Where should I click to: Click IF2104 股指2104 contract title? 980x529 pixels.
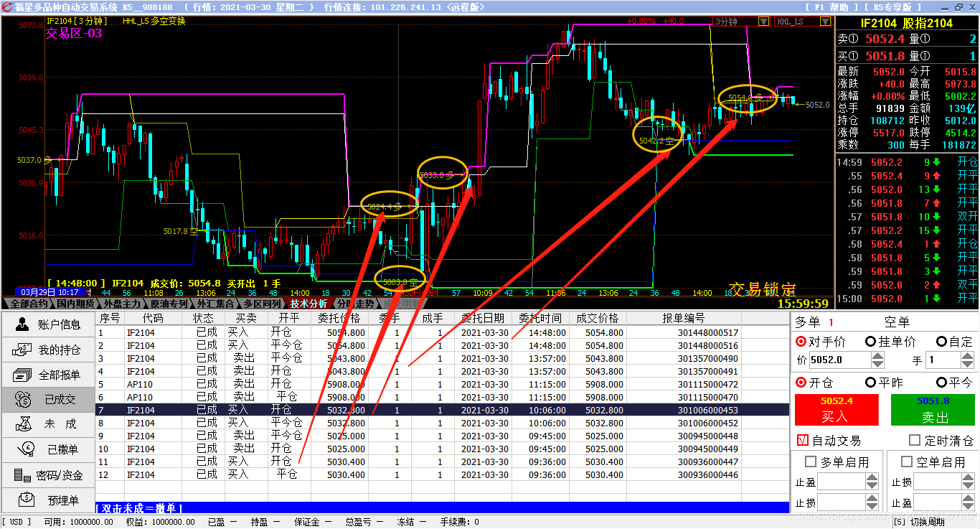click(907, 23)
